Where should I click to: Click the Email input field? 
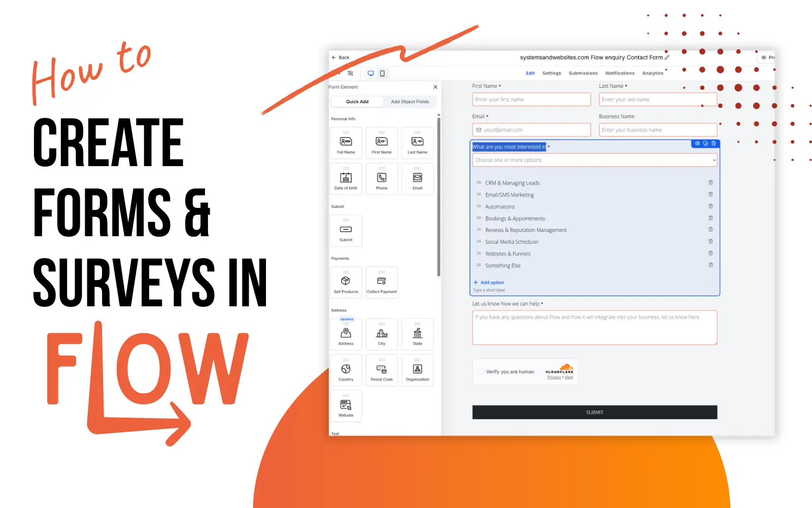(x=531, y=130)
